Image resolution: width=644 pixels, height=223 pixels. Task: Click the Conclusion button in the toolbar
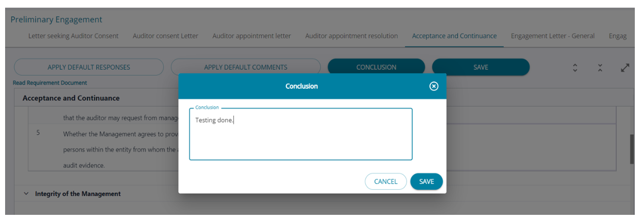point(376,67)
